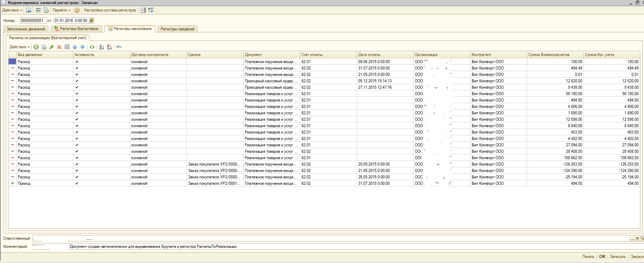The height and width of the screenshot is (263, 644).
Task: Click Настройка состава регистров button
Action: point(110,10)
